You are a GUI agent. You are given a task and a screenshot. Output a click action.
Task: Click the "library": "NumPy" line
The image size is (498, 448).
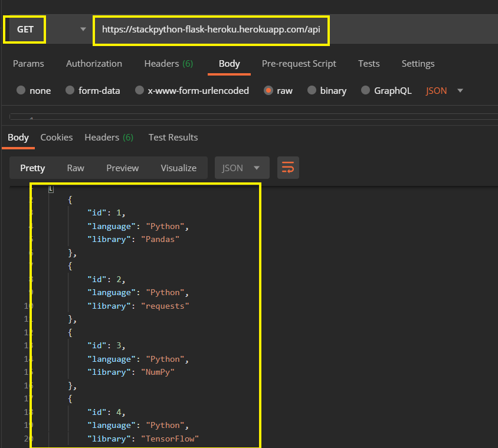(x=131, y=372)
